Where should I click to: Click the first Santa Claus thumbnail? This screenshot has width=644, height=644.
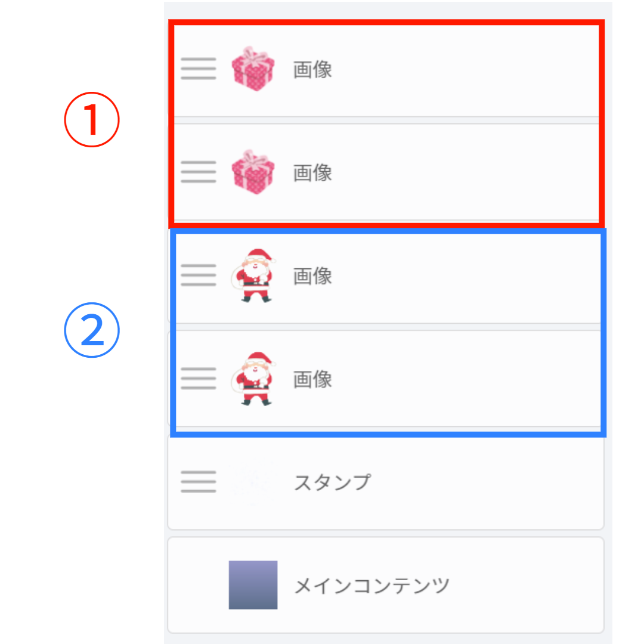click(253, 275)
